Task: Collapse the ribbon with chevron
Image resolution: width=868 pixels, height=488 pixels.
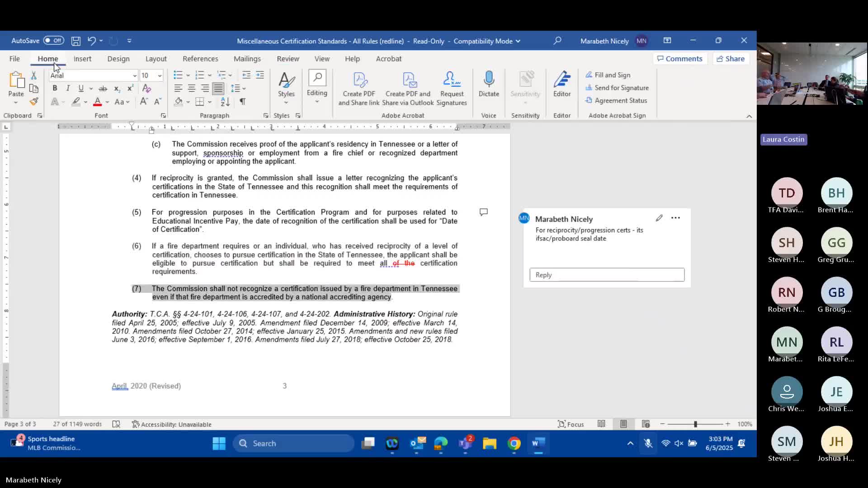Action: (x=749, y=116)
